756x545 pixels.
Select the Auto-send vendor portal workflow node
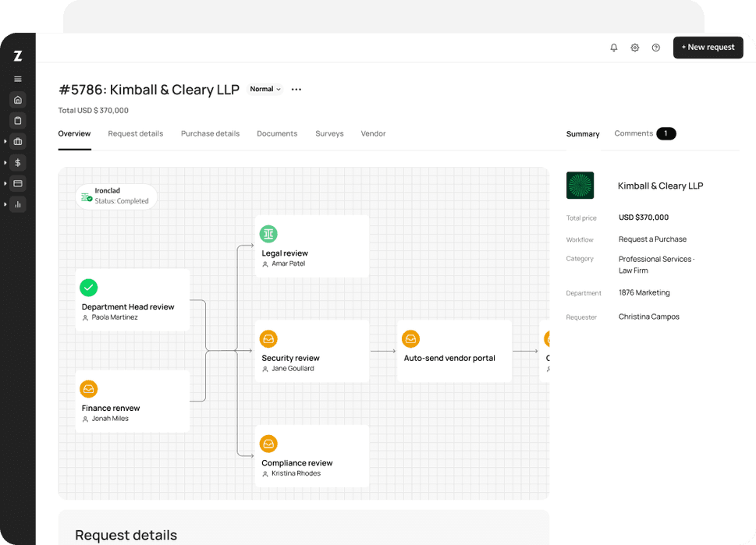[453, 351]
